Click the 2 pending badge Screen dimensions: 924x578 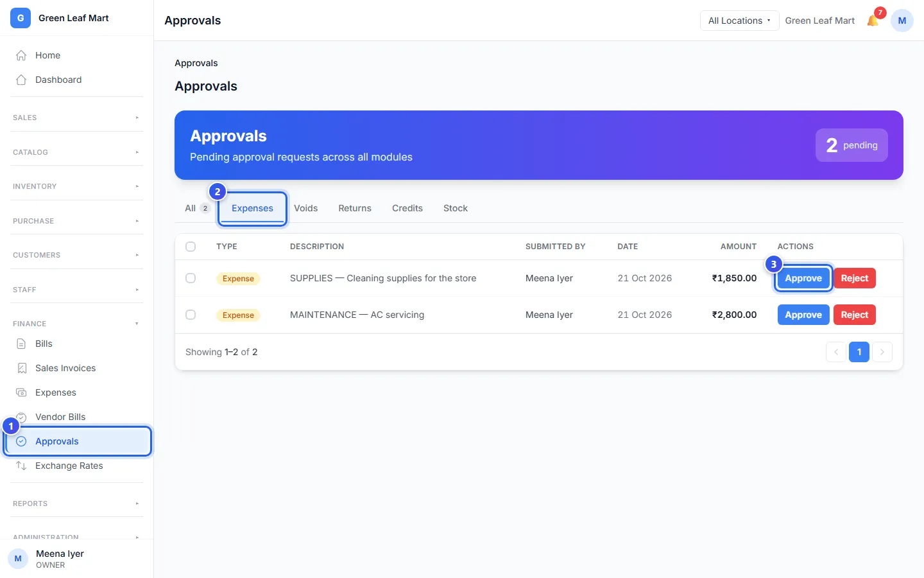851,145
